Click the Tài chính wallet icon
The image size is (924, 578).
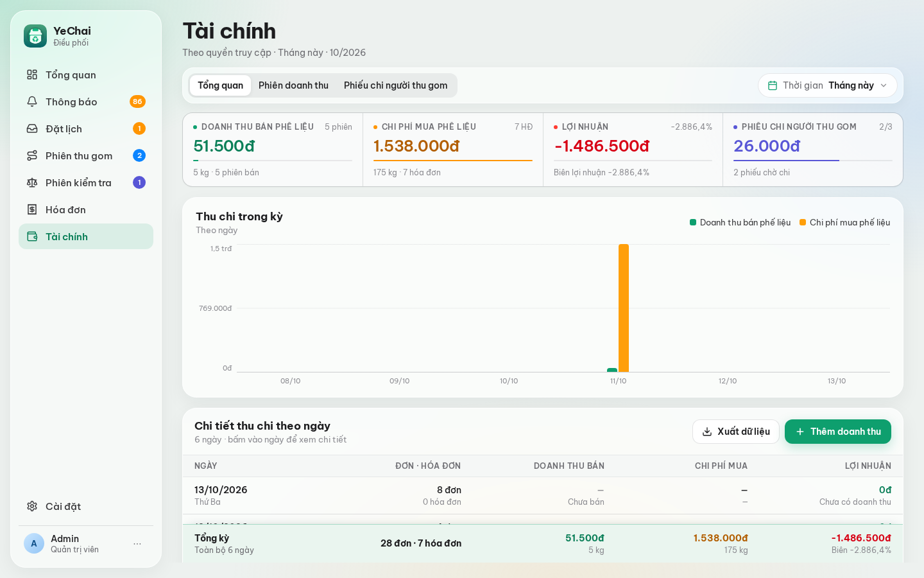point(32,236)
